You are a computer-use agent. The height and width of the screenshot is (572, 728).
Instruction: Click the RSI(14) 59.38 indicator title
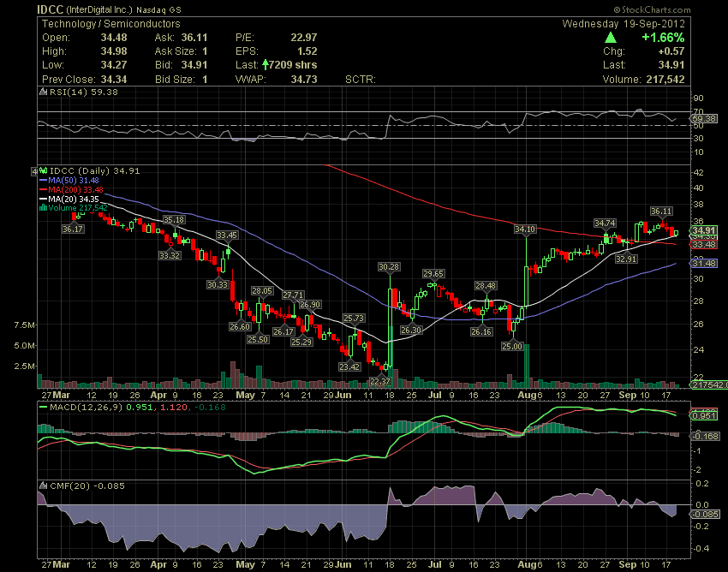84,92
